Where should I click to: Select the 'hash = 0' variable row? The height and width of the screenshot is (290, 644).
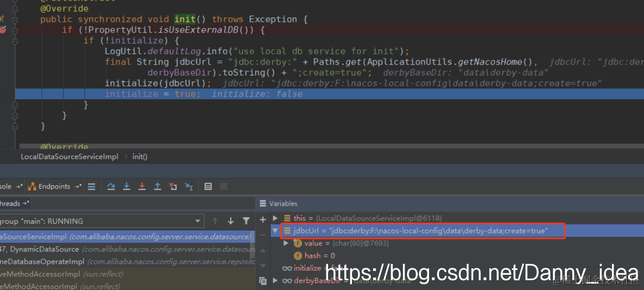(x=457, y=256)
